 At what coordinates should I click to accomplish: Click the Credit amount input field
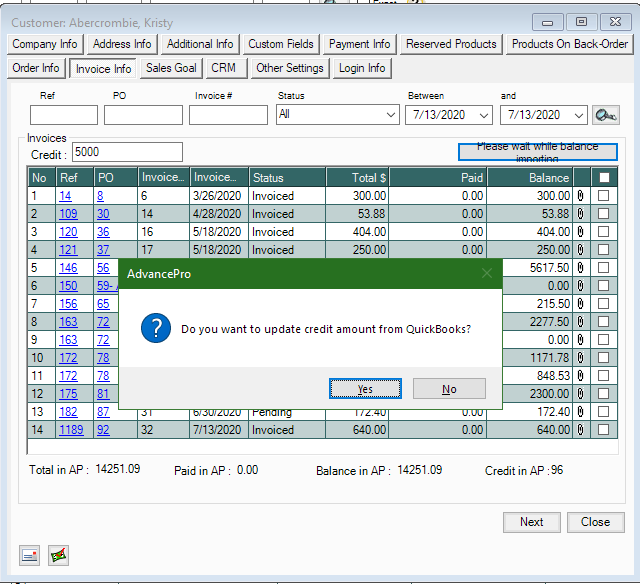point(127,152)
